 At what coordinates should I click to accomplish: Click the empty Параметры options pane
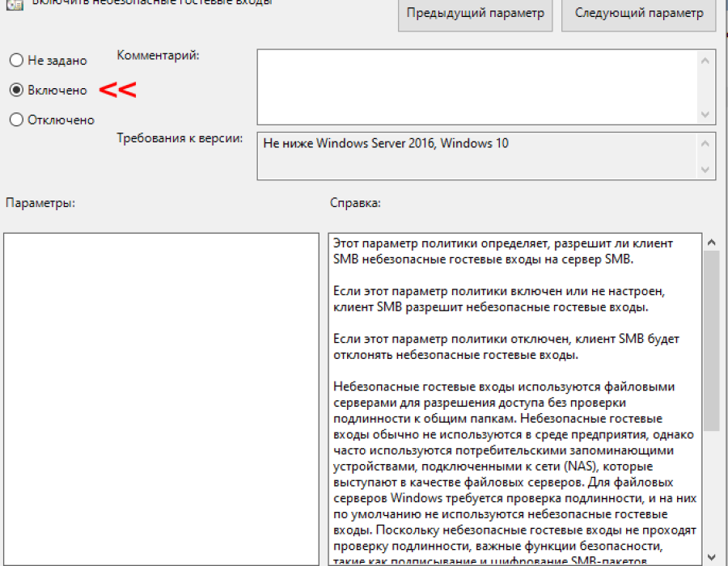[161, 399]
